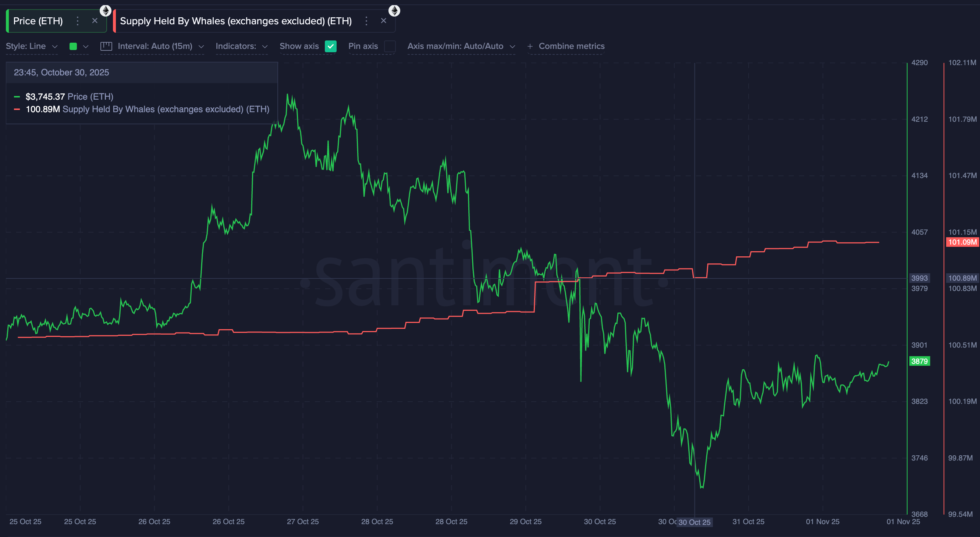Remove the Price (ETH) metric from the chart
The height and width of the screenshot is (537, 980).
95,21
